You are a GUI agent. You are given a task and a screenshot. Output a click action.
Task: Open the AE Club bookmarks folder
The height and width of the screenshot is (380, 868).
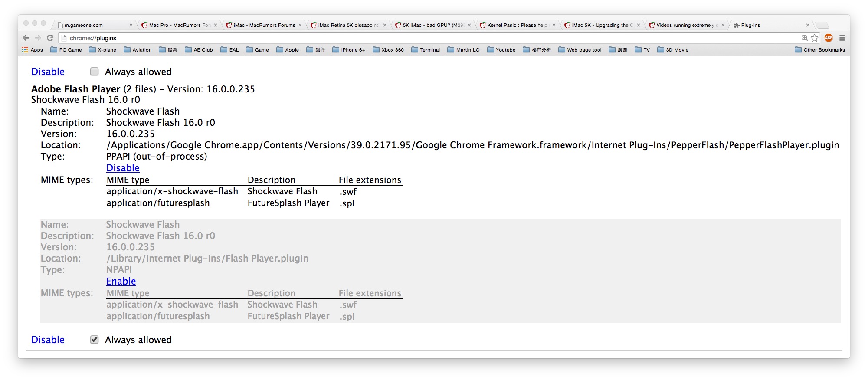[199, 50]
